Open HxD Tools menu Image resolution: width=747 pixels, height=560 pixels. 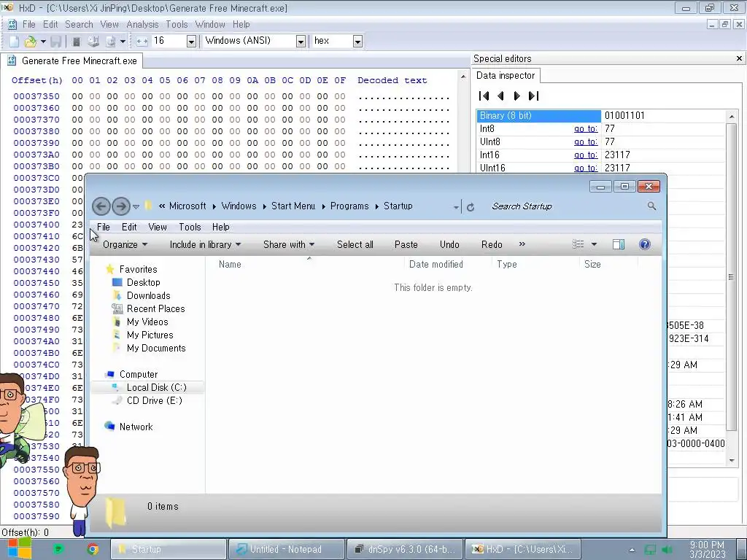pyautogui.click(x=177, y=24)
